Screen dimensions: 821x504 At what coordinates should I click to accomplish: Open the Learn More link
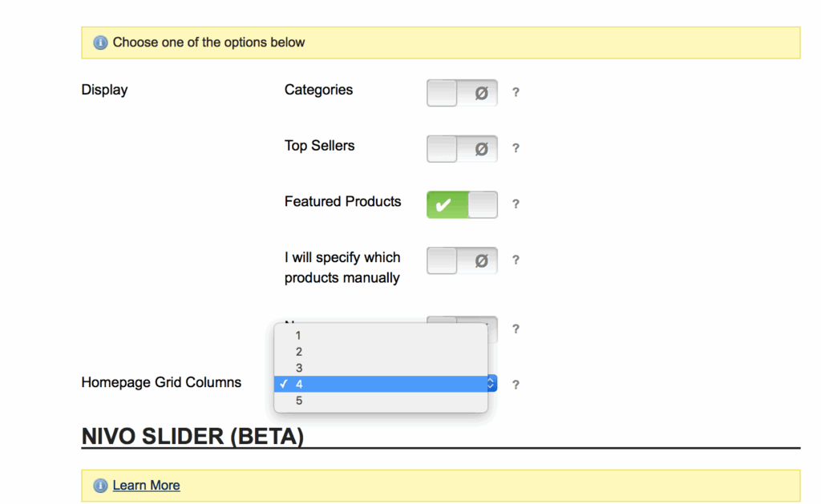[146, 486]
